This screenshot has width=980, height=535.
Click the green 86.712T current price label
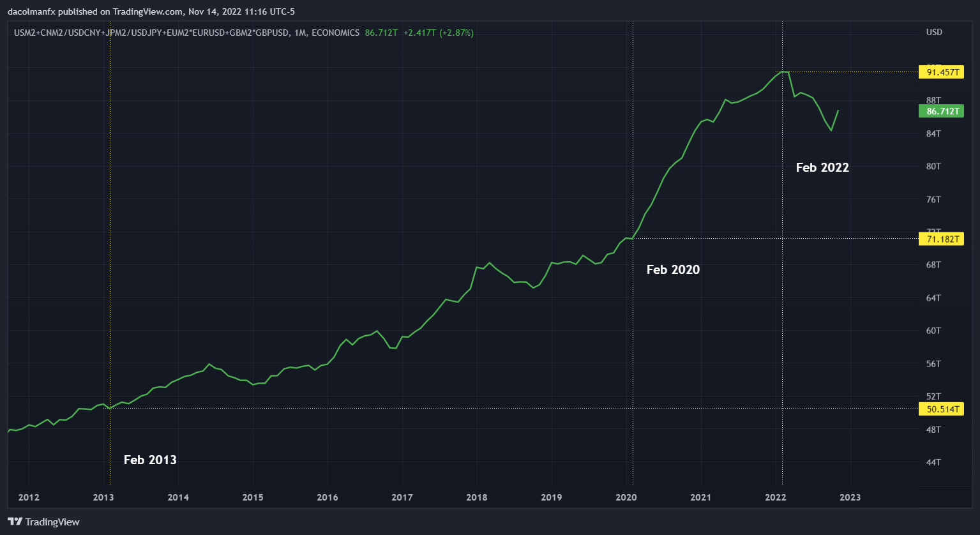pos(940,111)
